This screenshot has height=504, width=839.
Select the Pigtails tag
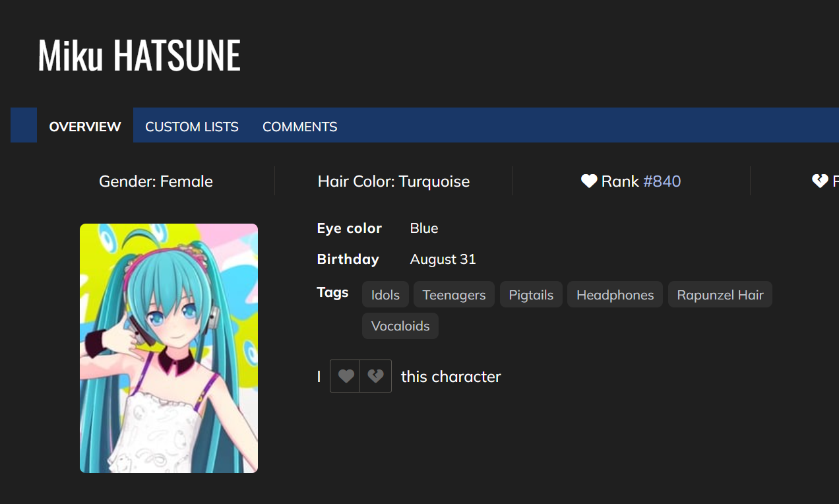point(531,295)
